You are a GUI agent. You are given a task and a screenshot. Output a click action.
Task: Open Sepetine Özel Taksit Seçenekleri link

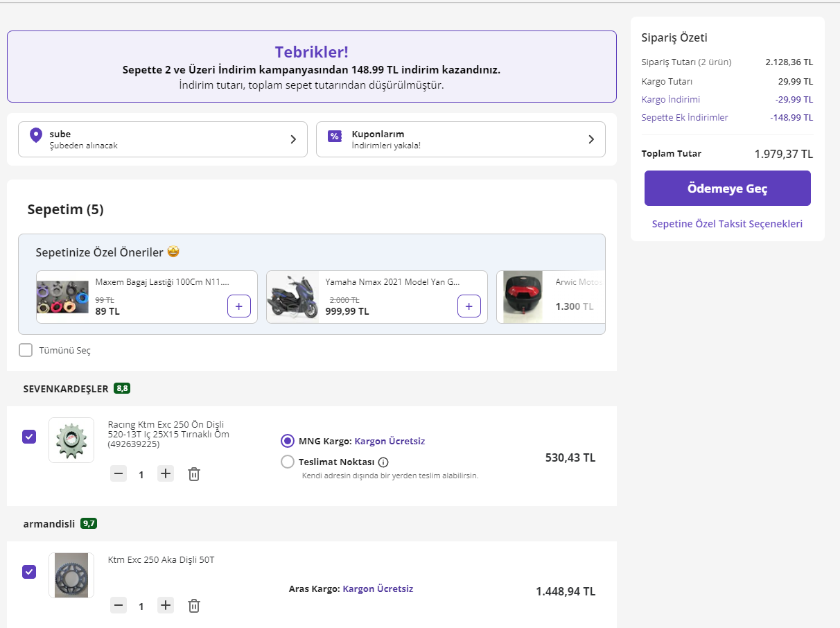728,224
